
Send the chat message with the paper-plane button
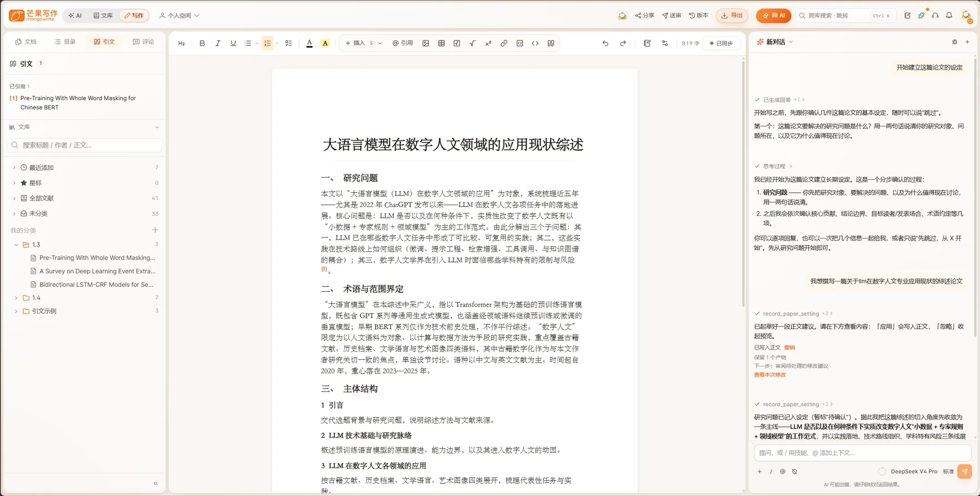pyautogui.click(x=965, y=471)
